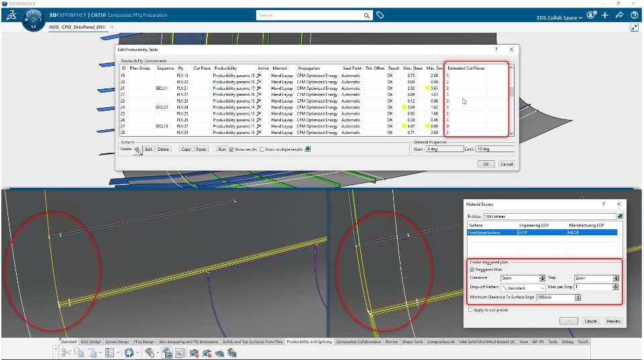Click the entity selection icon beside Entities field
Viewport: 644px width, 360px height.
(620, 216)
